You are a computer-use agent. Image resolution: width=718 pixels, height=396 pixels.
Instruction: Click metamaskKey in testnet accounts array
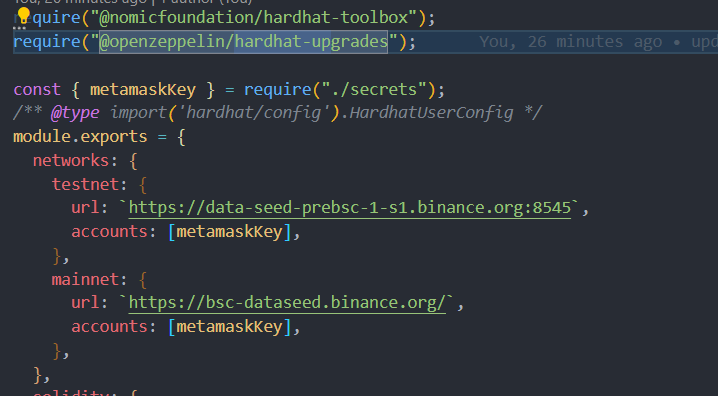[229, 232]
